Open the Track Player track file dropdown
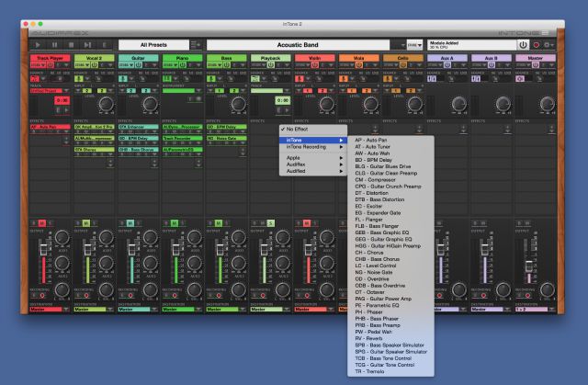This screenshot has width=588, height=385. tap(50, 91)
